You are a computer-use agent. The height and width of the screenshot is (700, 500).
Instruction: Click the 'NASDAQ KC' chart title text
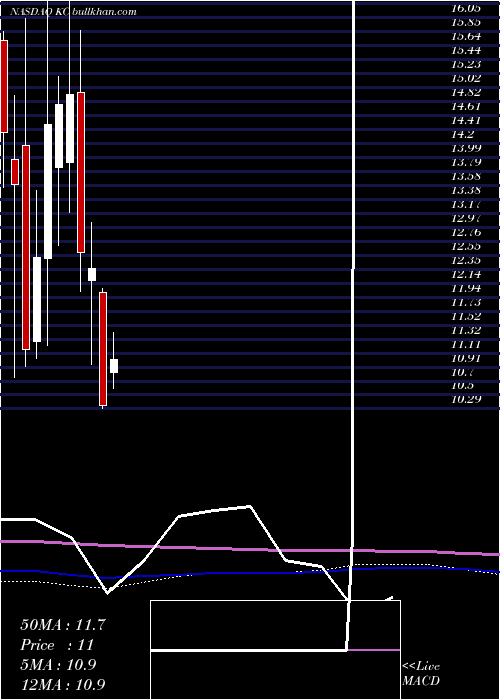[38, 12]
